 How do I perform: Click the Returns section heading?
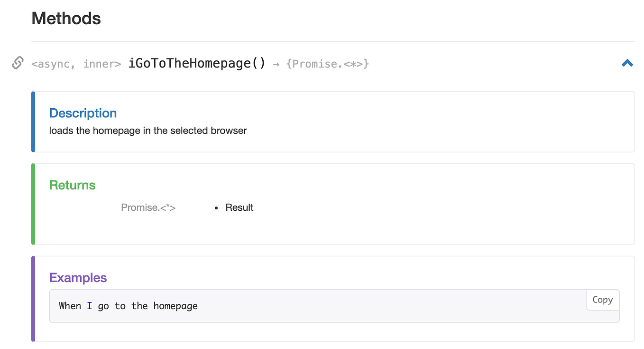(x=72, y=185)
